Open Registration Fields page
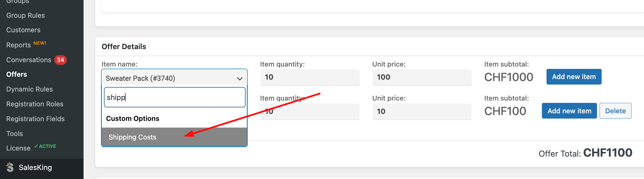644x179 pixels. (x=35, y=119)
